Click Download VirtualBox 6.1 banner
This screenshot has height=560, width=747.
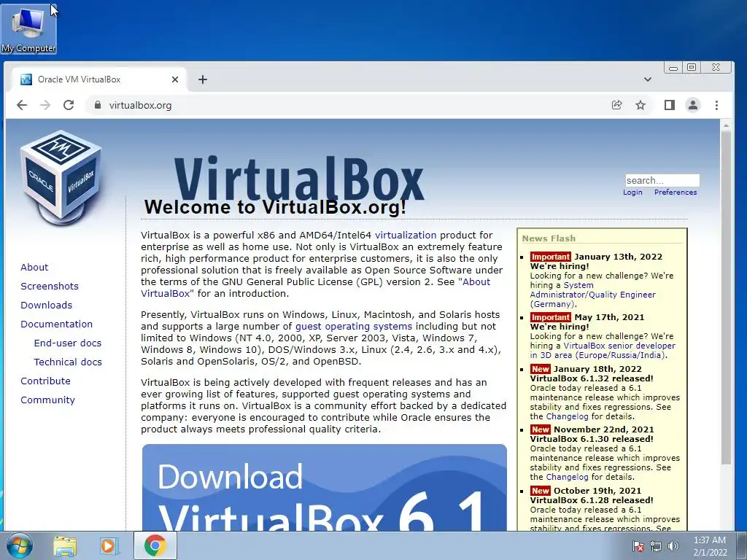click(325, 488)
